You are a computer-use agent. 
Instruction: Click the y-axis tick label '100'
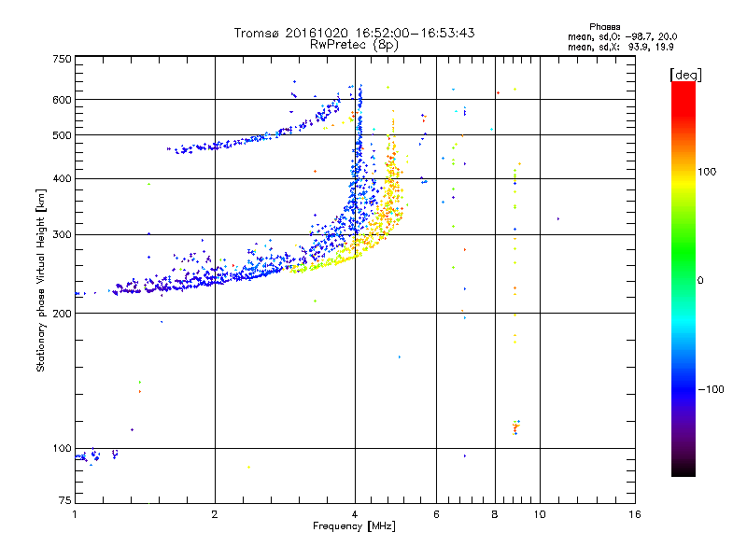pyautogui.click(x=63, y=448)
